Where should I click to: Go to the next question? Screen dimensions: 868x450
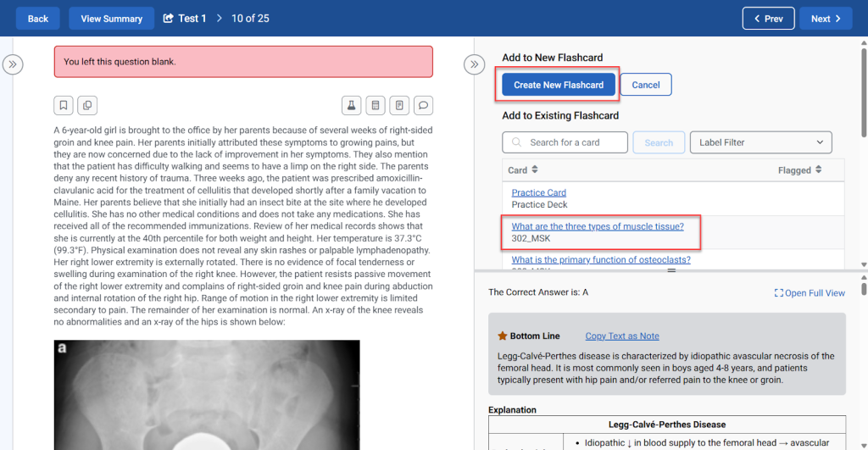tap(825, 19)
